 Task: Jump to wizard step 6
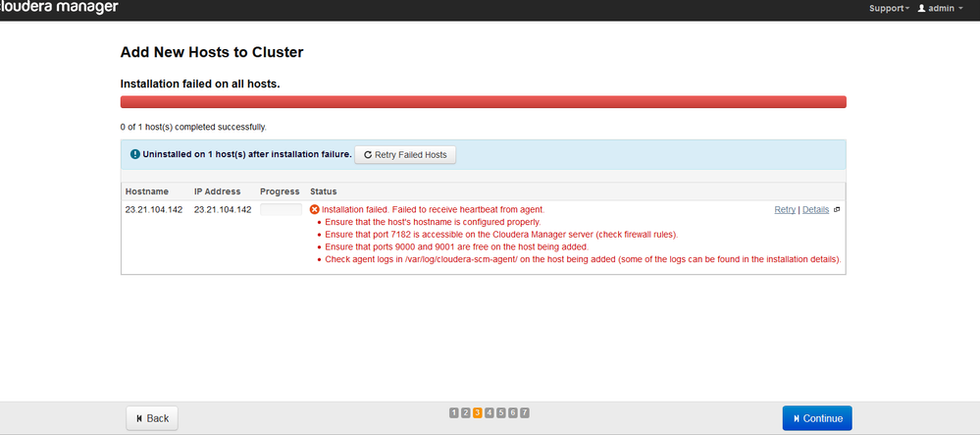[x=512, y=412]
